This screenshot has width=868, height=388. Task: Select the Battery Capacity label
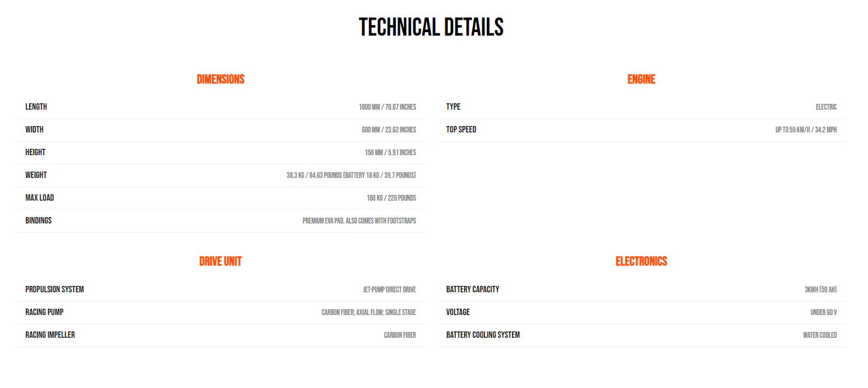point(473,289)
